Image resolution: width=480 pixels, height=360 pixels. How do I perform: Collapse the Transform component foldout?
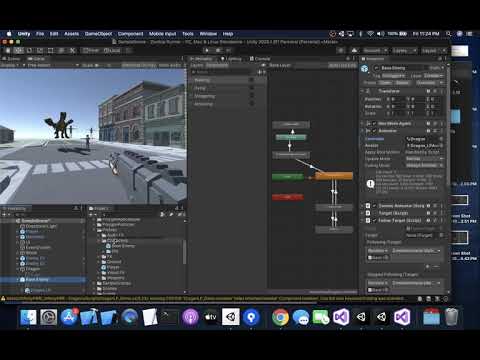362,91
